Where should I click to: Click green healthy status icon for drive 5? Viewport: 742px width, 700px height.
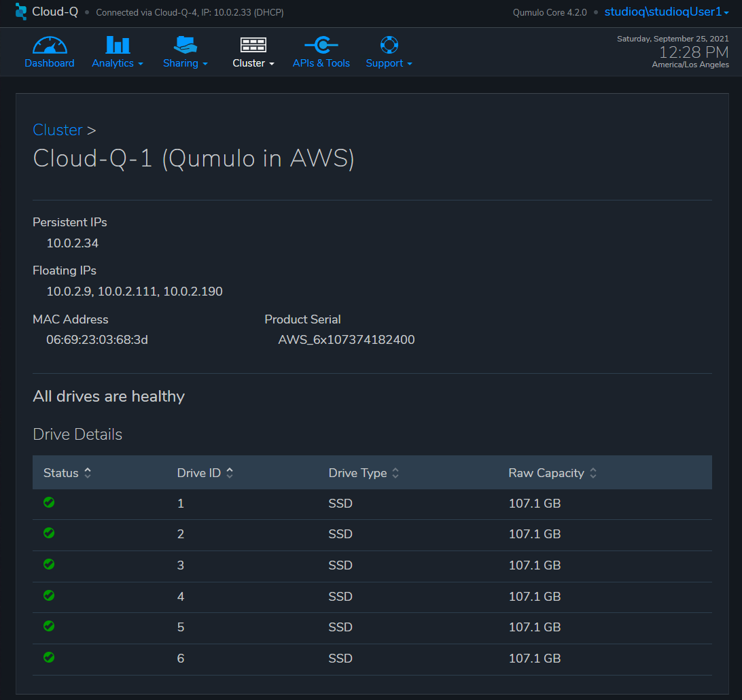(49, 626)
